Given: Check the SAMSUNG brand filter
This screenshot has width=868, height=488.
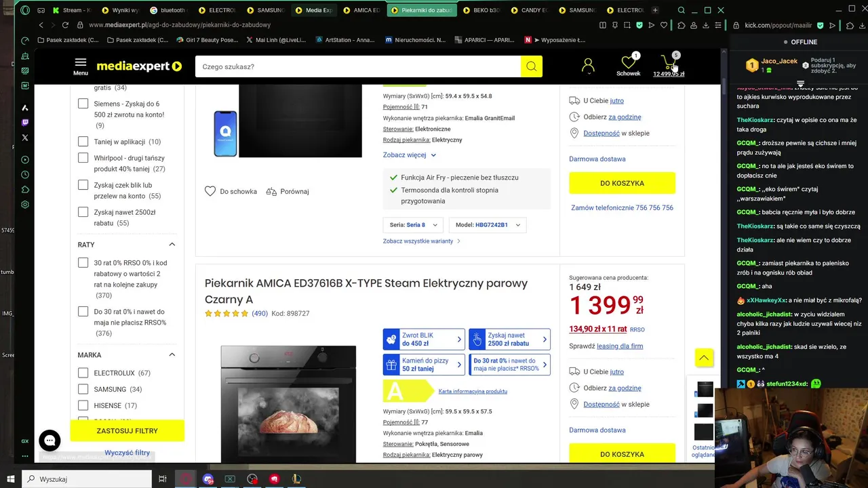Looking at the screenshot, I should [83, 389].
